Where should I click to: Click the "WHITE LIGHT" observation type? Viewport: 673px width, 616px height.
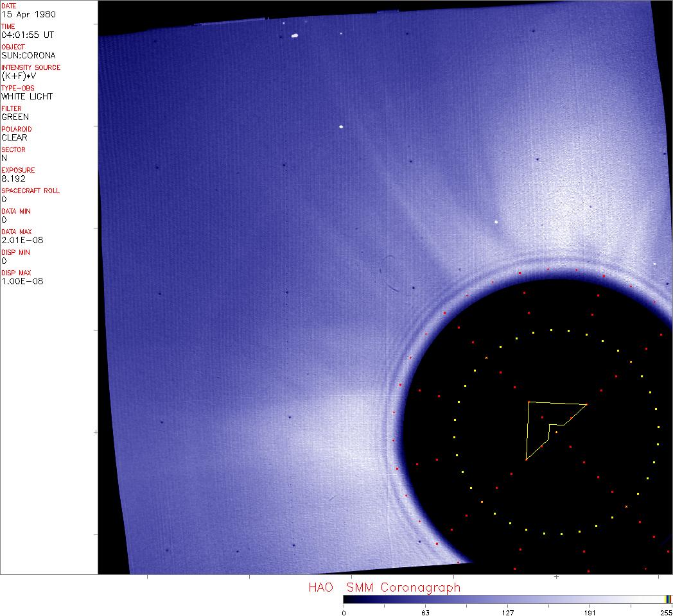click(27, 96)
